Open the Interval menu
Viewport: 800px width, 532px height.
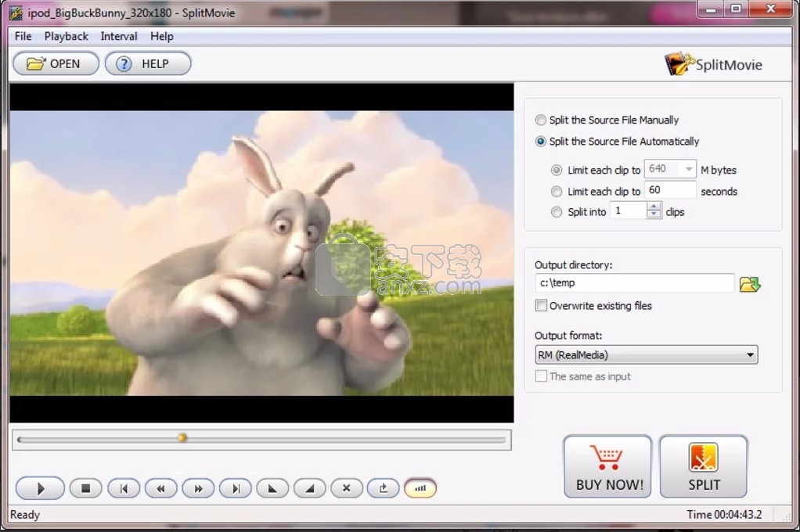[119, 36]
